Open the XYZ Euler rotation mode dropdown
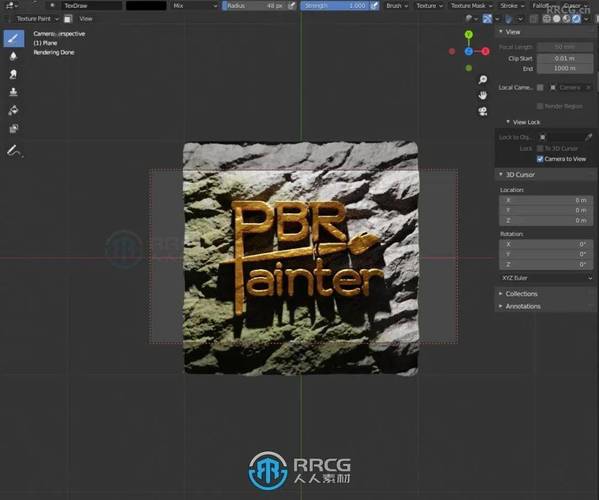 [546, 278]
